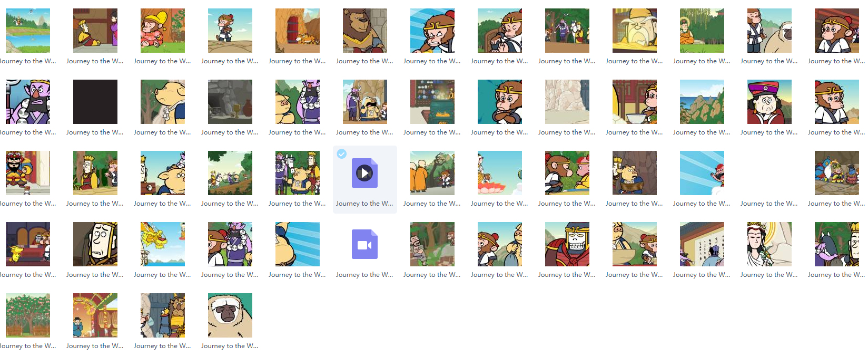The height and width of the screenshot is (356, 868).
Task: Select the tiger beside red door thumbnail
Action: point(298,31)
